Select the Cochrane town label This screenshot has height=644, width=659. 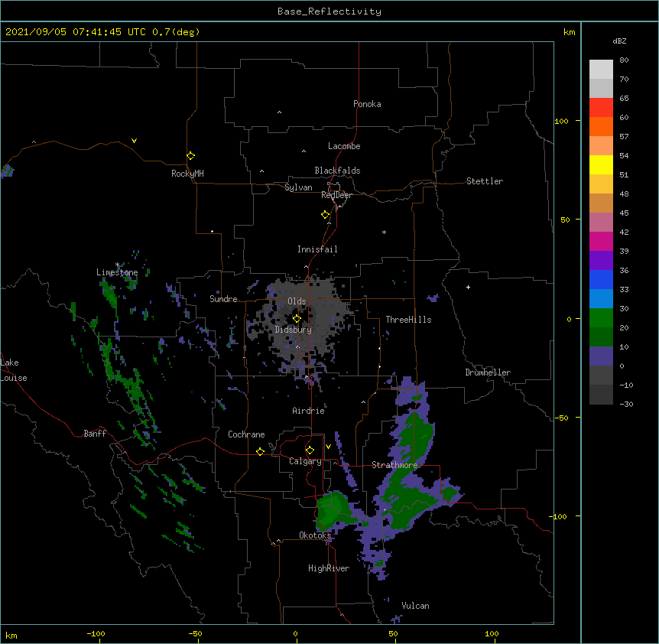[246, 434]
